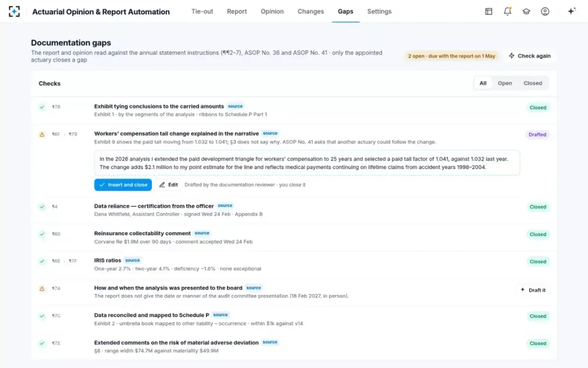Open source for IRIS ratios
588x368 pixels.
132,261
